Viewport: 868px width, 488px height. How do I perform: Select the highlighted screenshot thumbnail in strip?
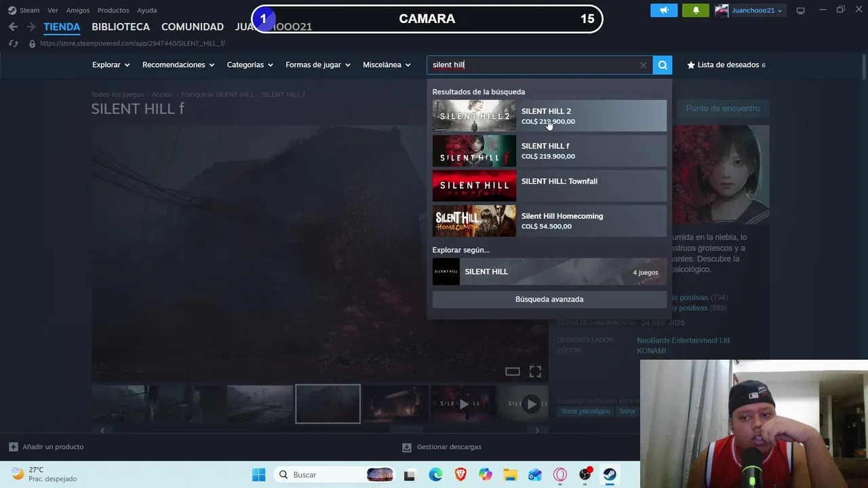pyautogui.click(x=328, y=404)
